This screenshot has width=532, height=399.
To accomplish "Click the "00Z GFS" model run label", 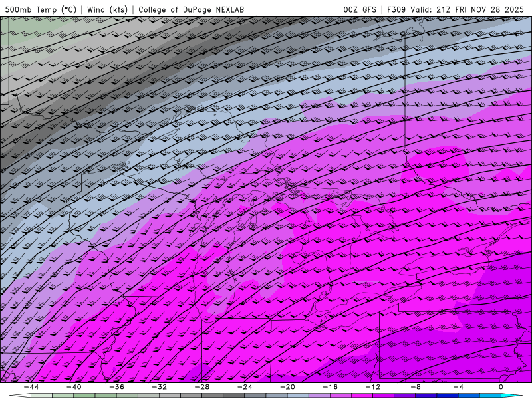I will point(360,9).
